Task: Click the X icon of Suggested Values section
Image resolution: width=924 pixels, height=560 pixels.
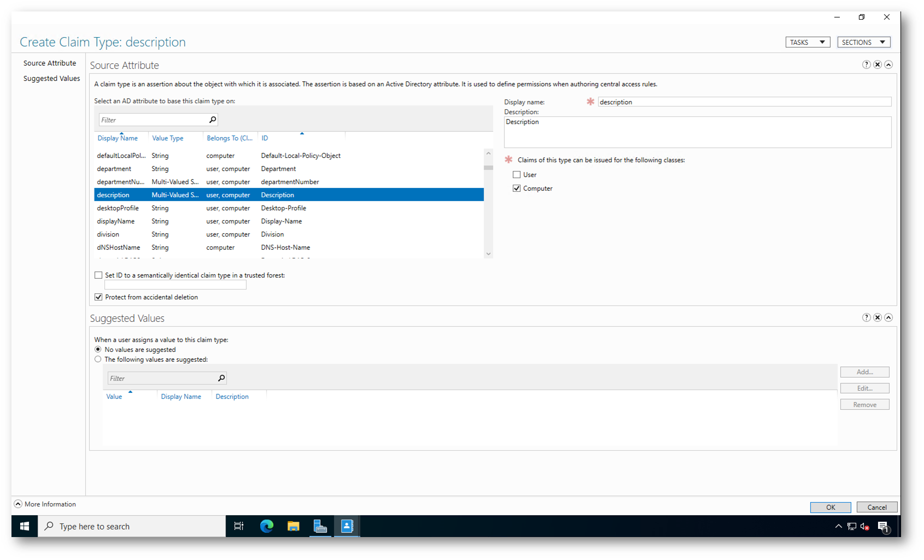Action: [877, 317]
